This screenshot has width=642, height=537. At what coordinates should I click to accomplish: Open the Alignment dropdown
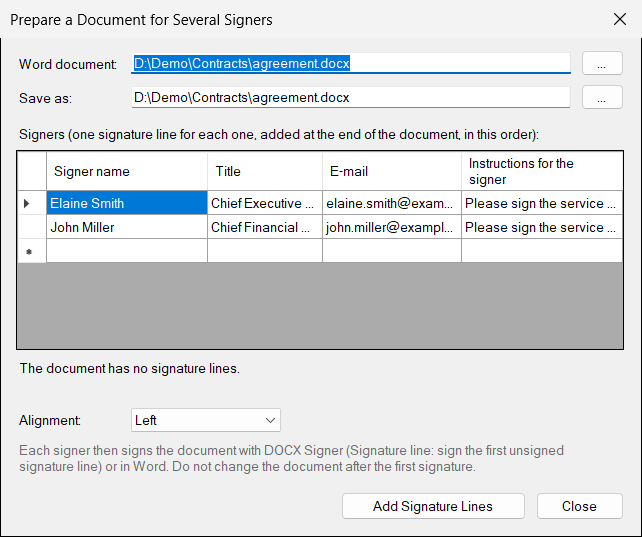206,420
